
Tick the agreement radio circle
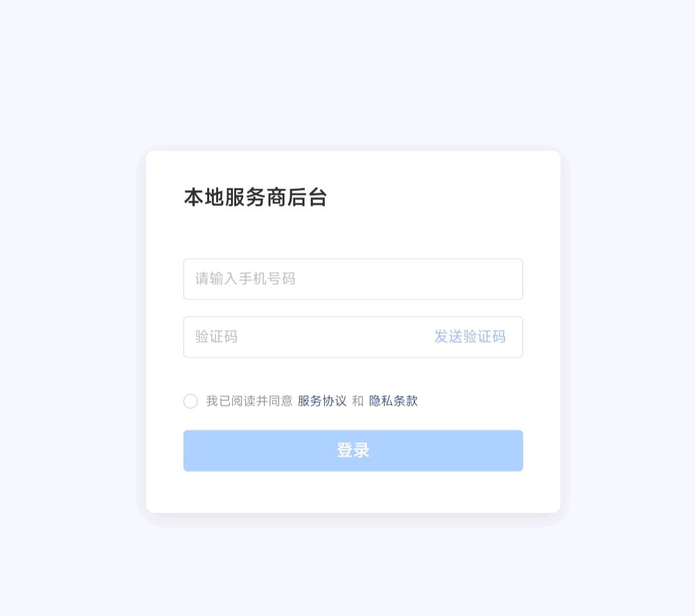[x=190, y=401]
